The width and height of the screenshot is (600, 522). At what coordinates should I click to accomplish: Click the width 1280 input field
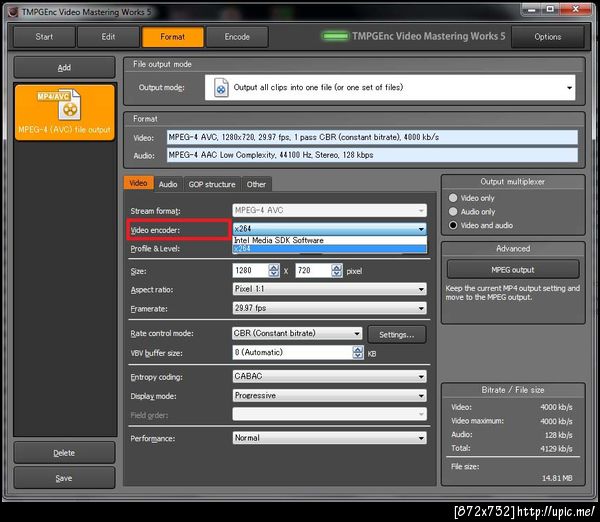point(250,271)
